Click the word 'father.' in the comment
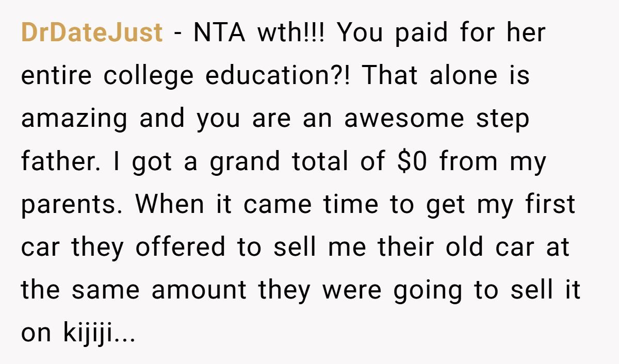The height and width of the screenshot is (364, 619). click(x=57, y=162)
